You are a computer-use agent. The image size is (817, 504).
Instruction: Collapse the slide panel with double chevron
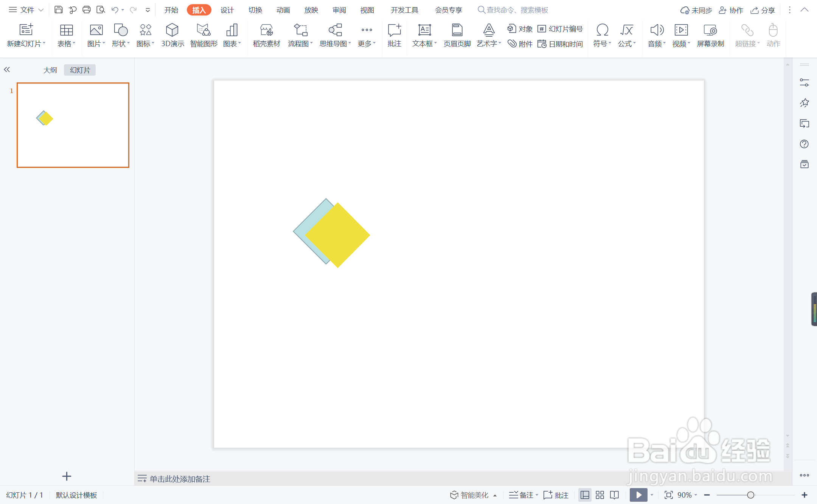[x=7, y=70]
